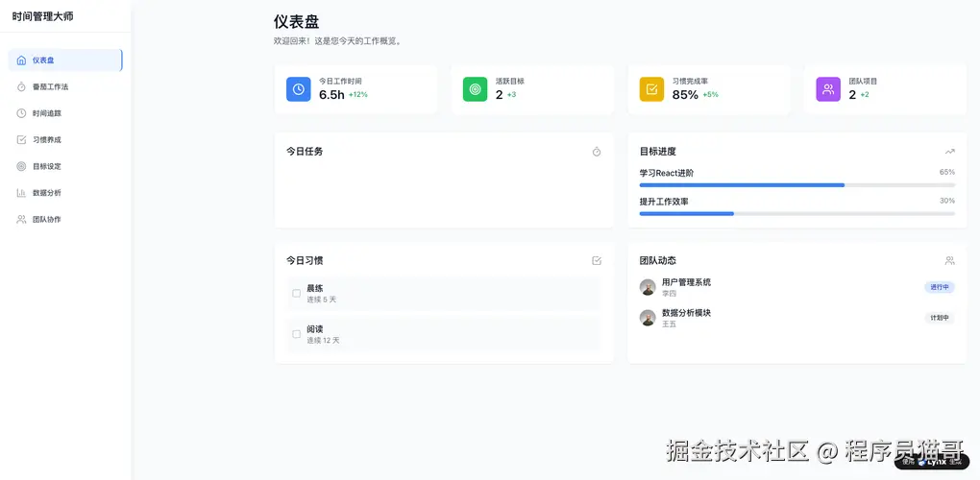The width and height of the screenshot is (980, 480).
Task: Click the Lynx badge at bottom right
Action: coord(931,462)
